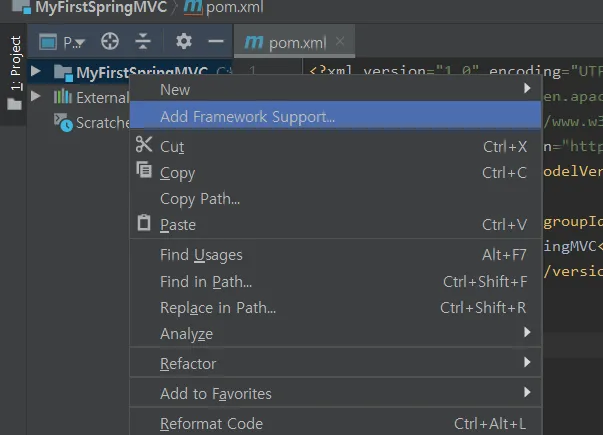The height and width of the screenshot is (435, 603).
Task: Choose Replace in Path
Action: pos(218,308)
